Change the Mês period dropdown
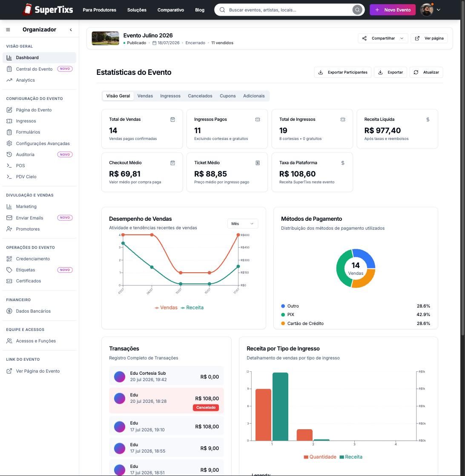 243,224
